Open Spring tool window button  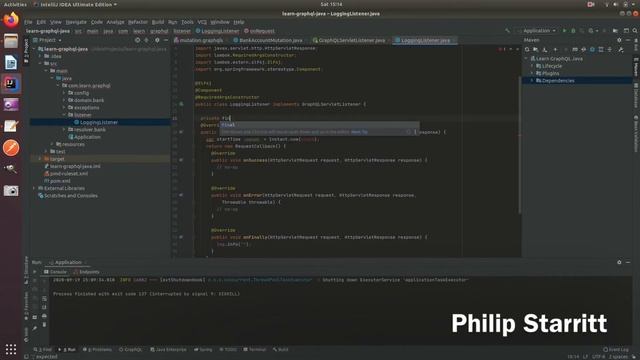[203, 349]
